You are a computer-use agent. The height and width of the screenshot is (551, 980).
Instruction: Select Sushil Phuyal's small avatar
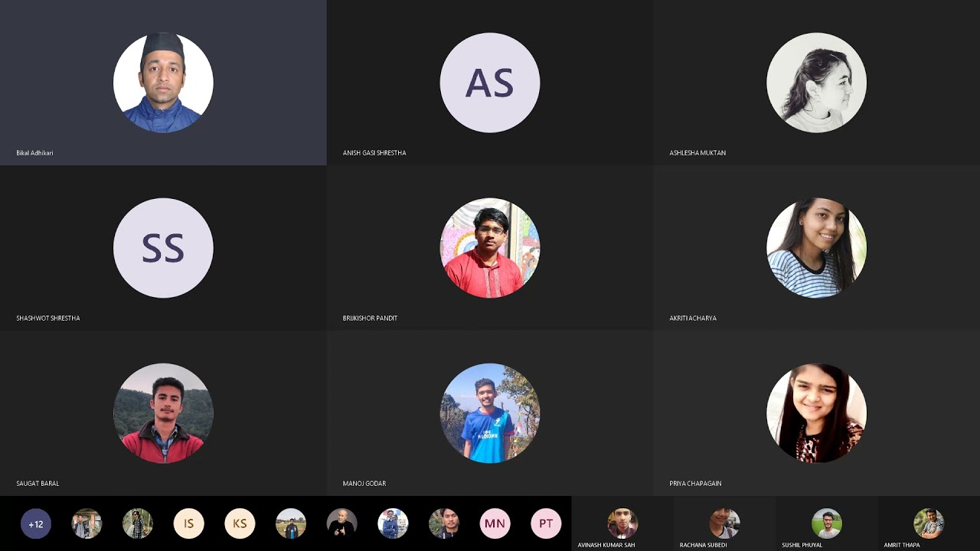pyautogui.click(x=827, y=523)
